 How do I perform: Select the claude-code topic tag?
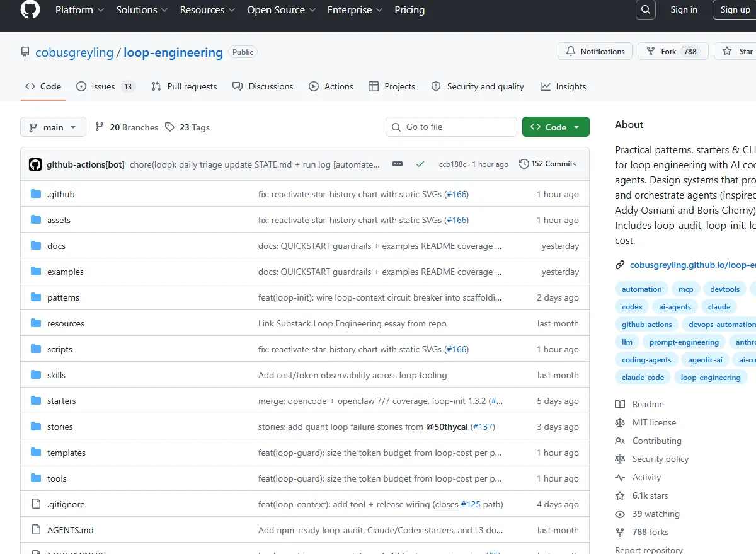643,378
